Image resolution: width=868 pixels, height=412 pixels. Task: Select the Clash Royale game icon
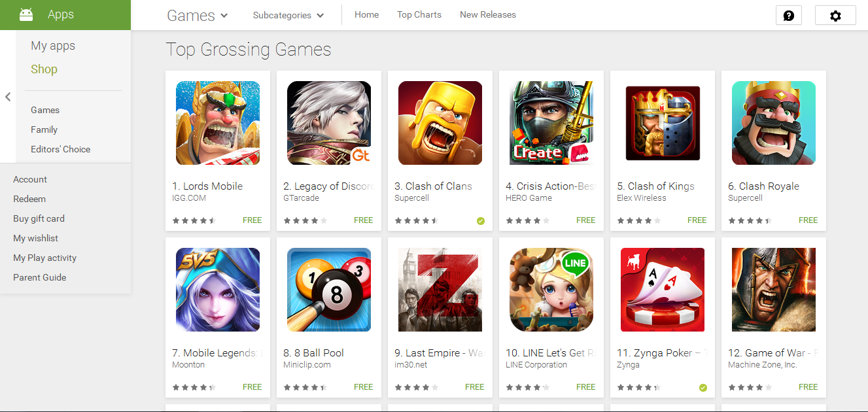pyautogui.click(x=774, y=123)
